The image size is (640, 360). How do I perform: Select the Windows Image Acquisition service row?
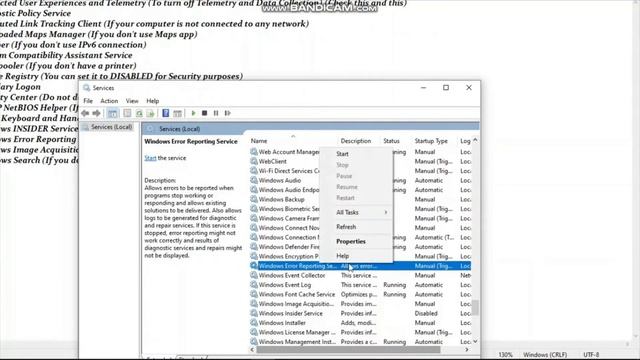point(360,304)
